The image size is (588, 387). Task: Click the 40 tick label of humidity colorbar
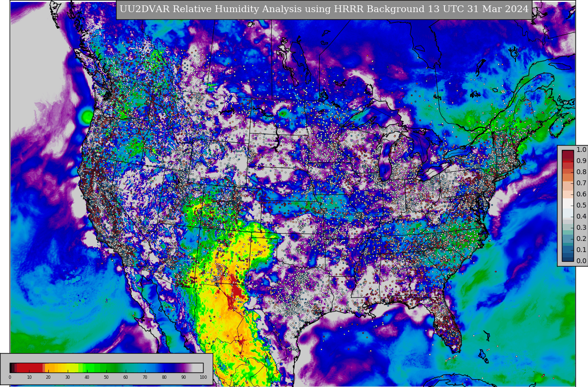[x=87, y=377]
